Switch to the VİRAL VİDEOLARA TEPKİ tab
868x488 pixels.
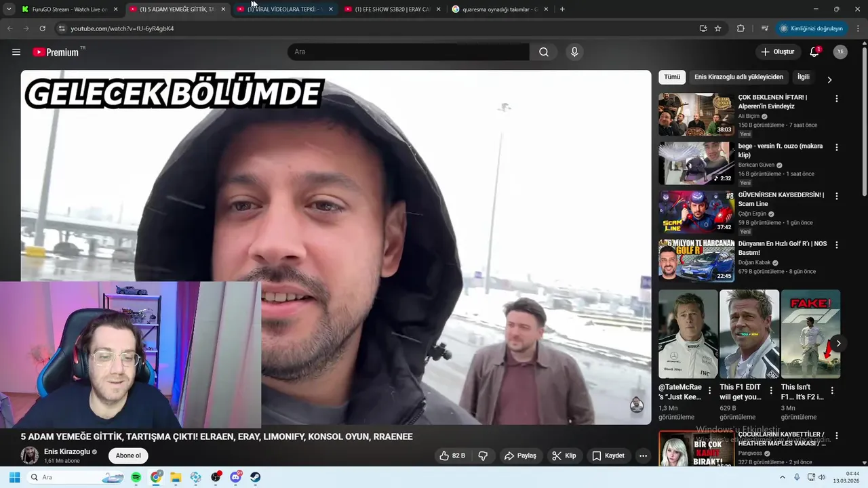[285, 9]
